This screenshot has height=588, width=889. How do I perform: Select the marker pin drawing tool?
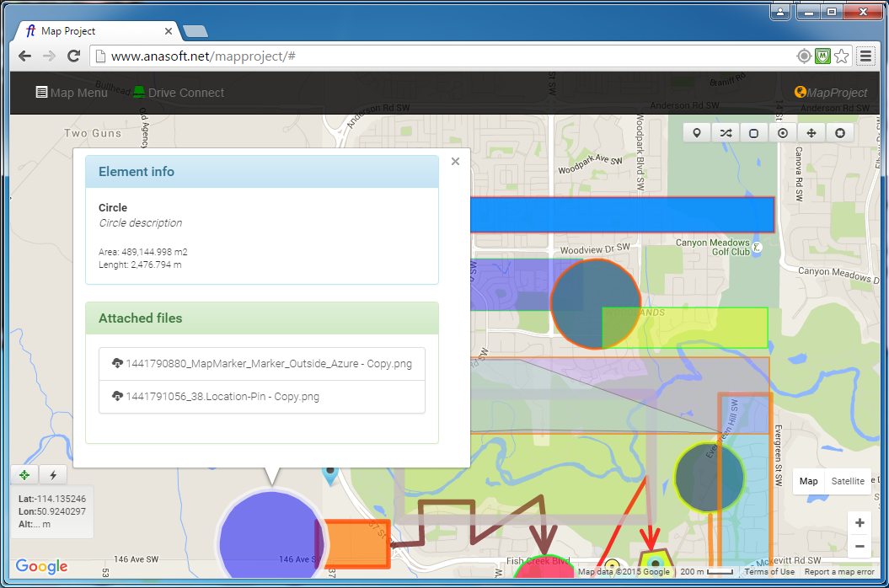click(x=697, y=133)
